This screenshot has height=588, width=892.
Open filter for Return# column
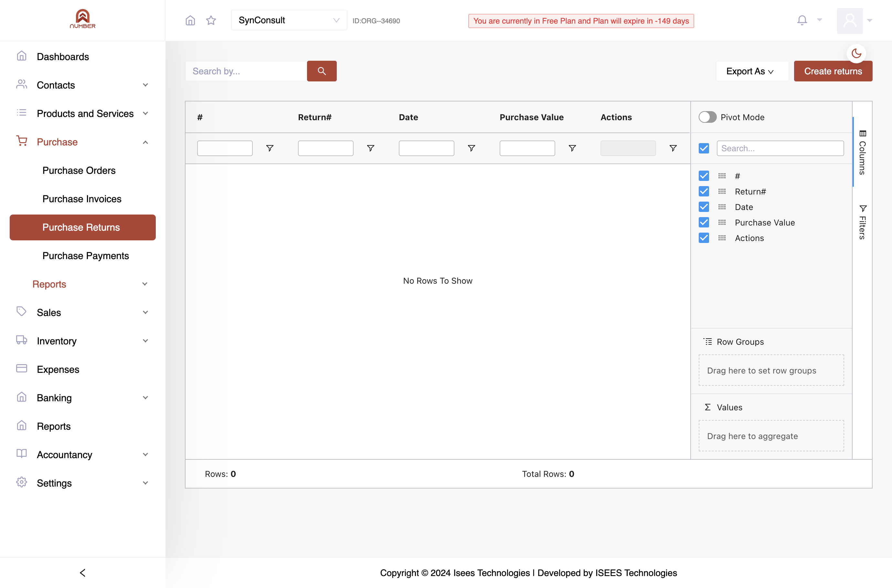pyautogui.click(x=371, y=148)
